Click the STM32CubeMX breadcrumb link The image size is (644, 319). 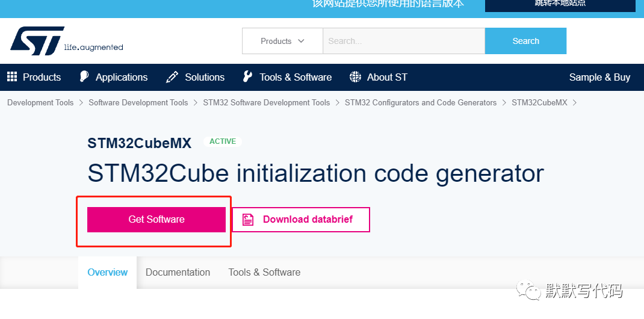[539, 103]
